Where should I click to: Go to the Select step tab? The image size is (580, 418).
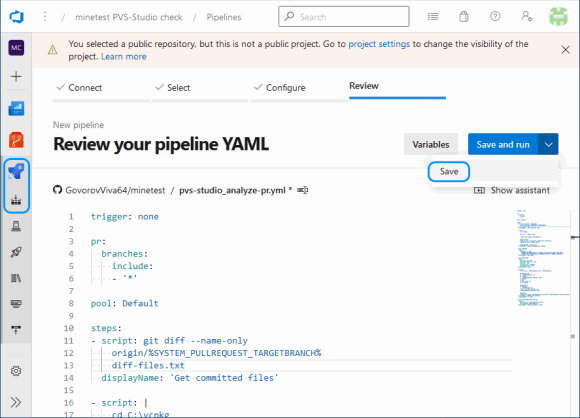pyautogui.click(x=200, y=88)
